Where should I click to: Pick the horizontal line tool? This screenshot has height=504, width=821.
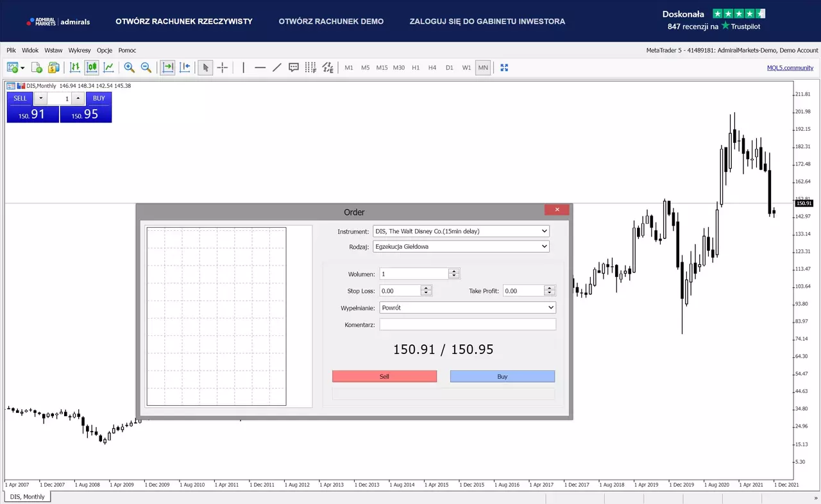[260, 67]
